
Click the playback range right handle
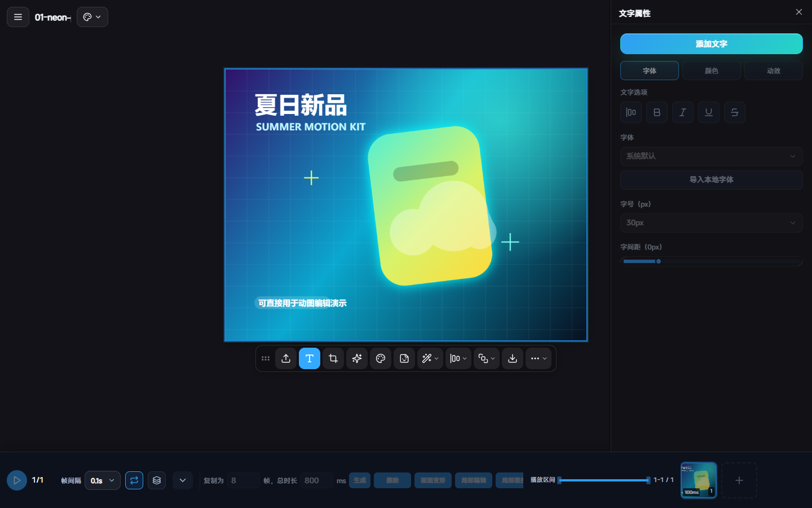pos(648,480)
